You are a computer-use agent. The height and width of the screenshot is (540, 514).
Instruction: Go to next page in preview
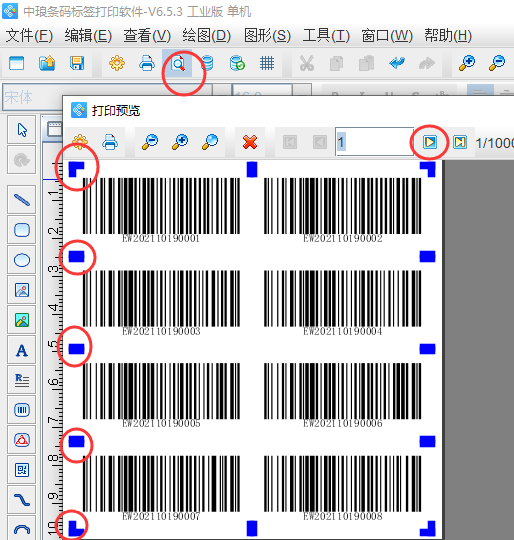click(x=430, y=142)
